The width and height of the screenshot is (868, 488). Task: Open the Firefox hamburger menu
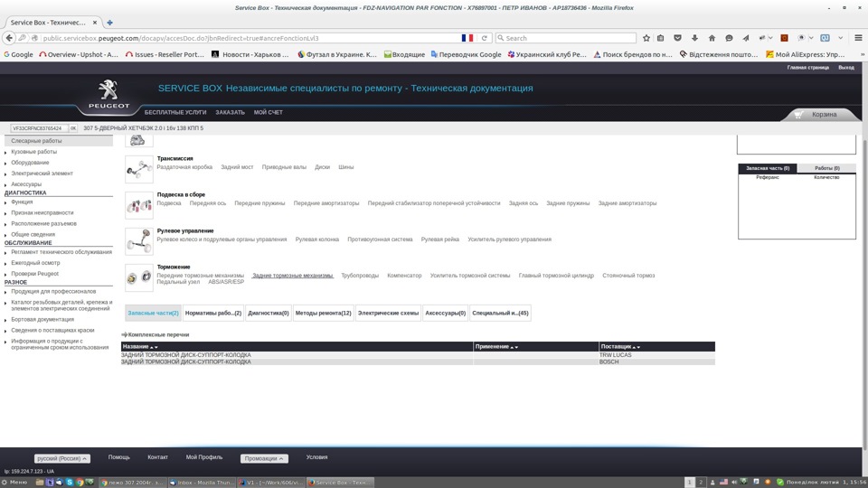(859, 38)
